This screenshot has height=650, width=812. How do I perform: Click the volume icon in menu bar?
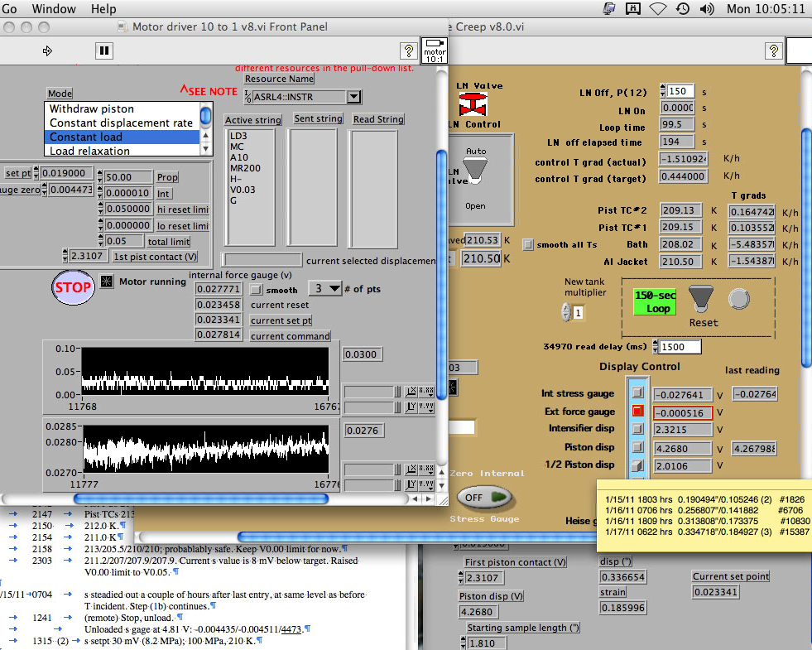pos(707,9)
